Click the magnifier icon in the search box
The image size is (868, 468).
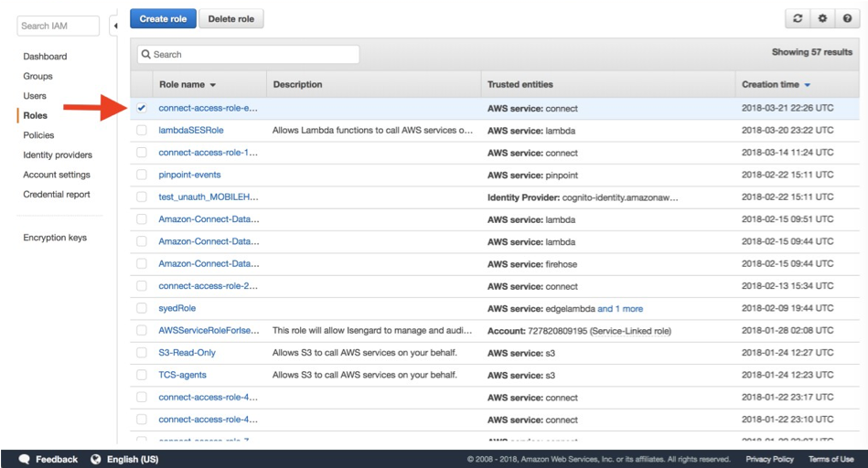click(146, 54)
